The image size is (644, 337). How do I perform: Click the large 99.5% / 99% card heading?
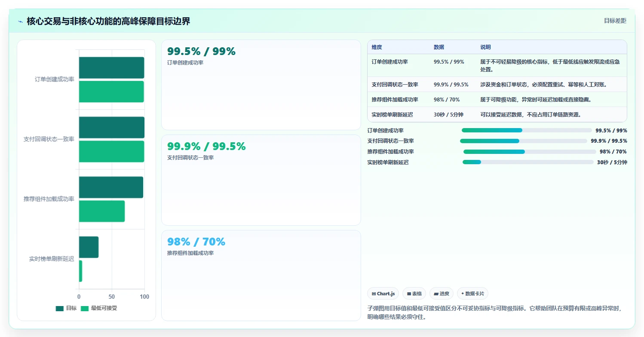pyautogui.click(x=201, y=52)
